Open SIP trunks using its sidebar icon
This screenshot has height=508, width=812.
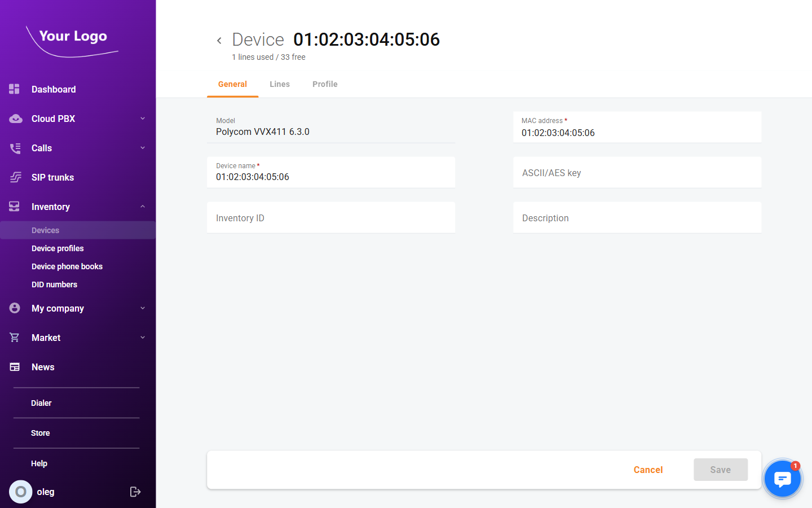(x=14, y=177)
